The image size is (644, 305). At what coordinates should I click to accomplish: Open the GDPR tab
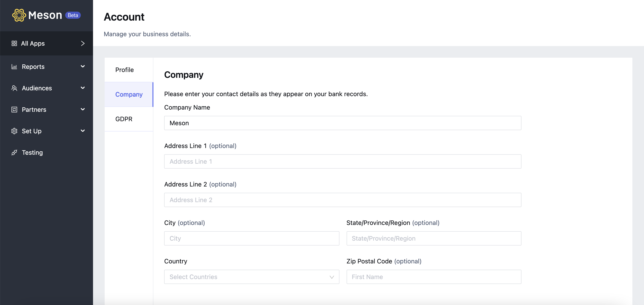point(129,119)
